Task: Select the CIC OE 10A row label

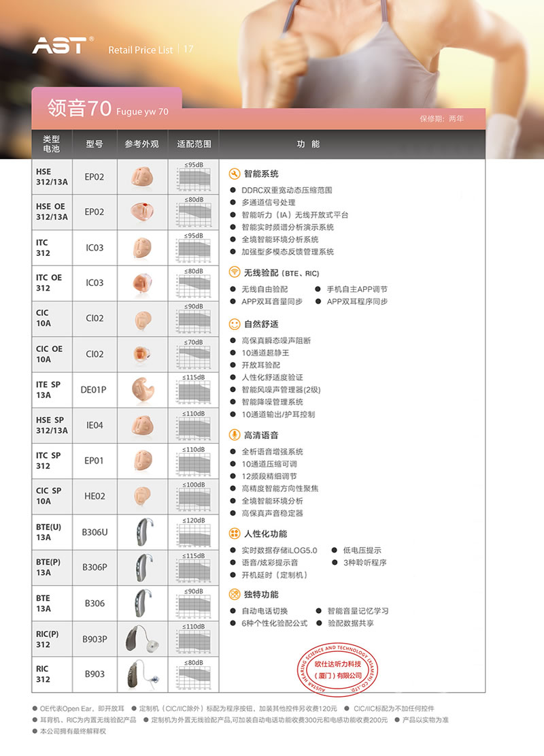Action: (x=50, y=354)
